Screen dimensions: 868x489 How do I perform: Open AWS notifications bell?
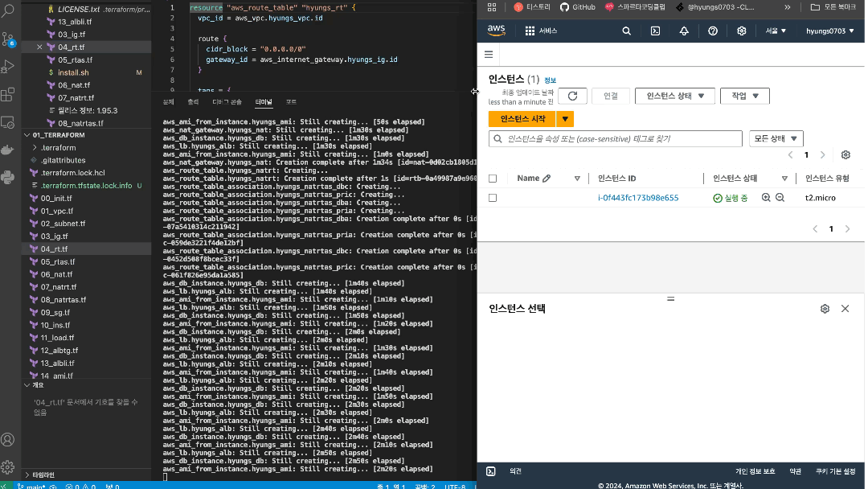click(x=684, y=31)
